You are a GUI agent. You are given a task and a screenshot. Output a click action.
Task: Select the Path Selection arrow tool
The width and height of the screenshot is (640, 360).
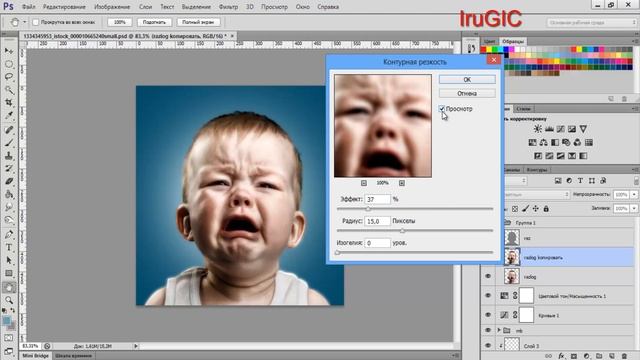(9, 260)
